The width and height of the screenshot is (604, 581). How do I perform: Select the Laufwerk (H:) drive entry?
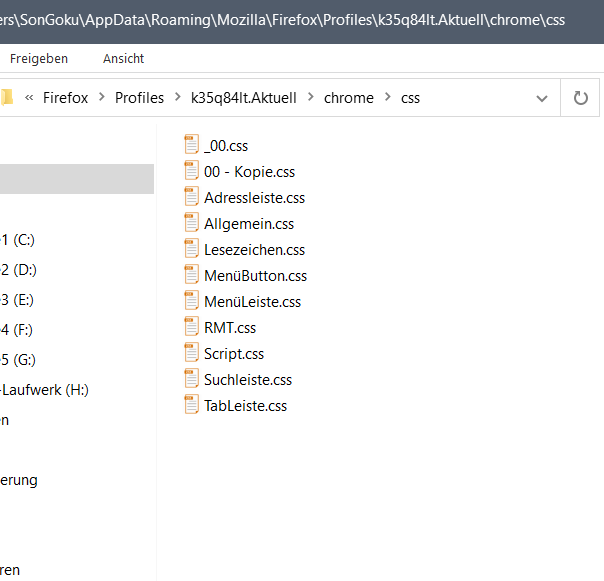pyautogui.click(x=44, y=389)
